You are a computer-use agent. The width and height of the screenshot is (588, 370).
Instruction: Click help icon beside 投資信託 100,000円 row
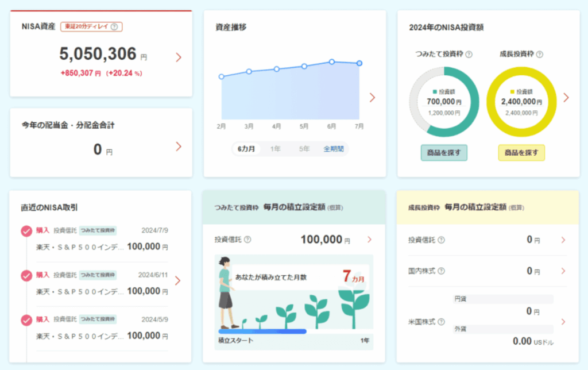click(x=247, y=240)
